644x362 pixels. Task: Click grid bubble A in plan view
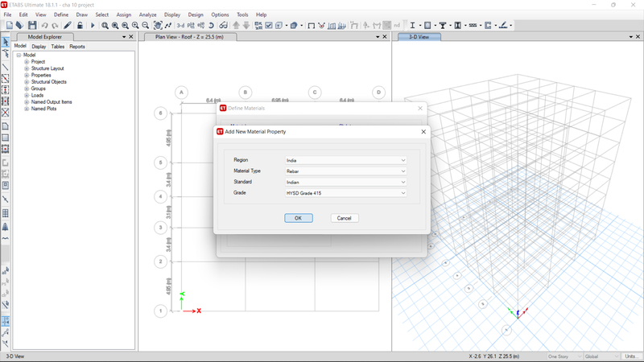tap(181, 93)
